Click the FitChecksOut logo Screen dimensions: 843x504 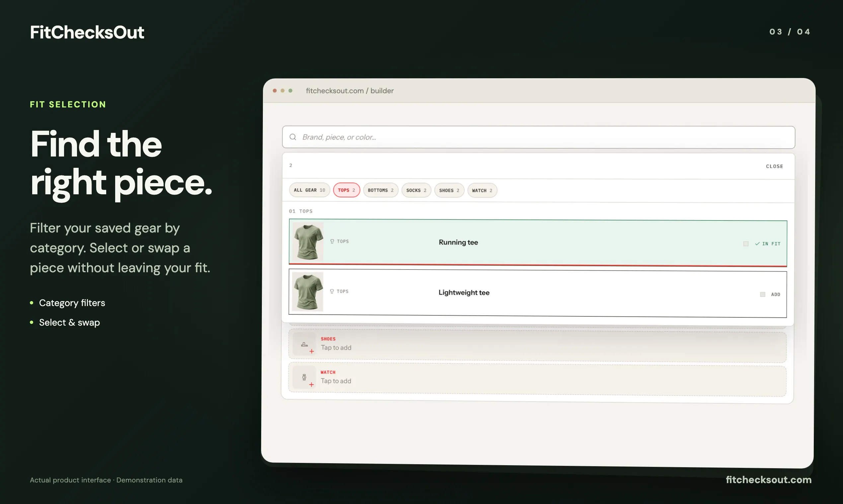(x=87, y=32)
